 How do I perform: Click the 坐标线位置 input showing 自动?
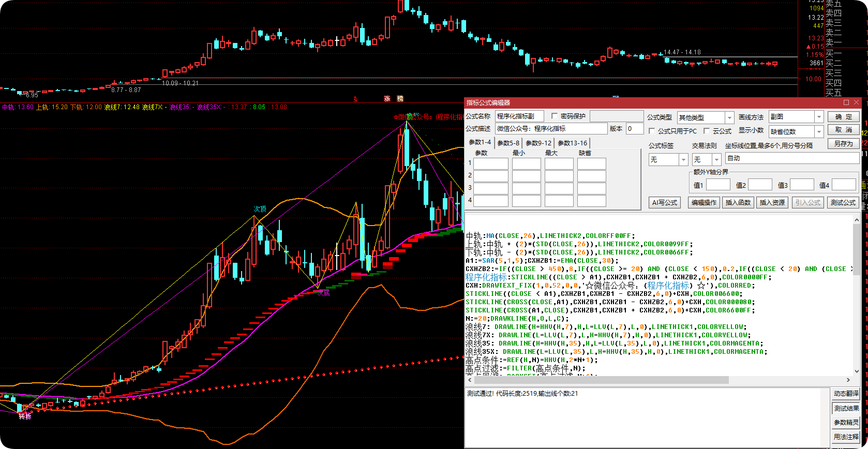(792, 158)
